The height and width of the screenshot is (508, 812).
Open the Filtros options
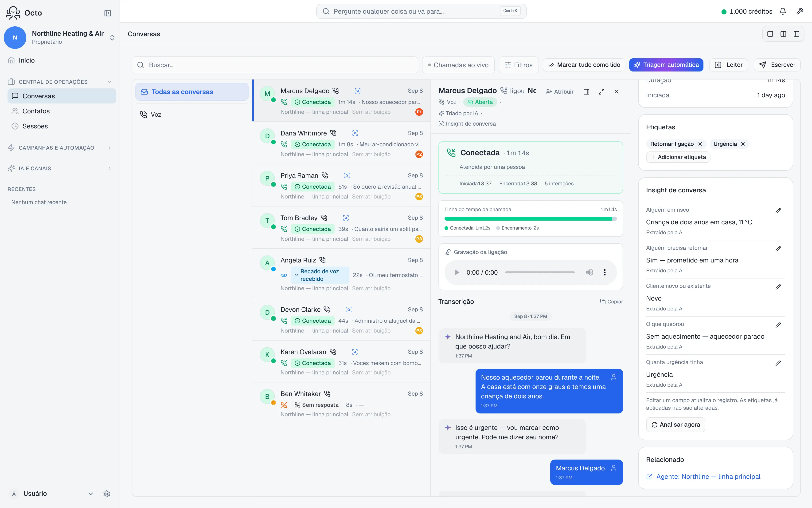[519, 65]
